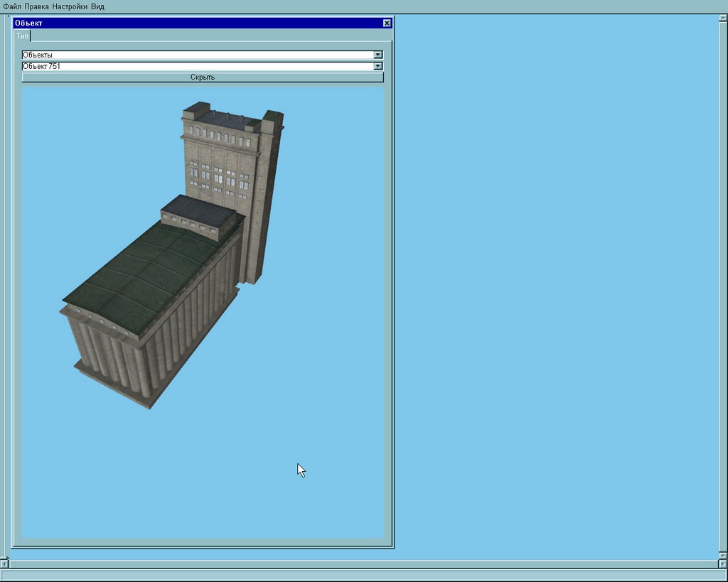Open the Правка menu
Image resolution: width=728 pixels, height=582 pixels.
(37, 6)
